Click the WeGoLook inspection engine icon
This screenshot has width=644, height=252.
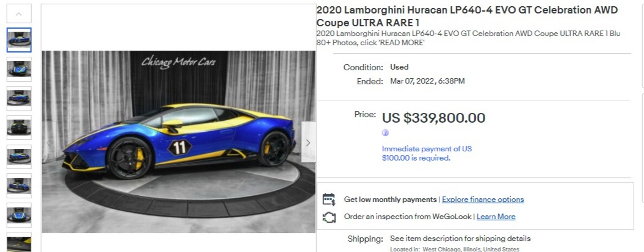coord(328,217)
